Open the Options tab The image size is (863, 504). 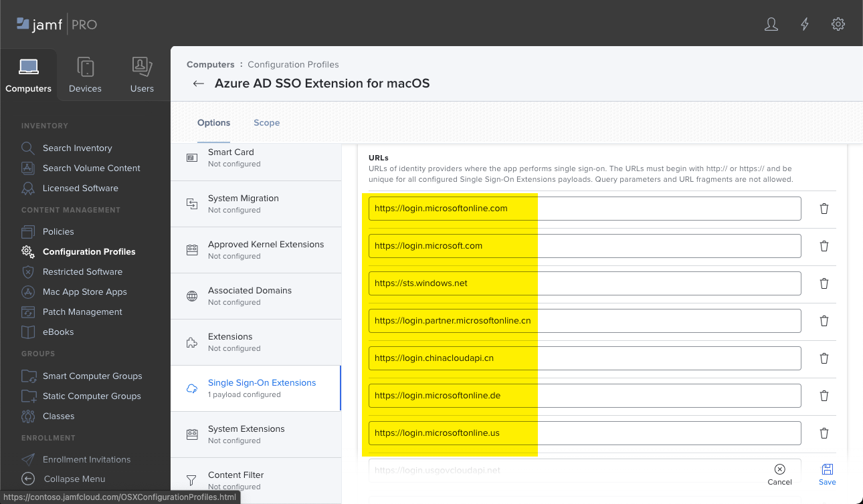pos(213,122)
